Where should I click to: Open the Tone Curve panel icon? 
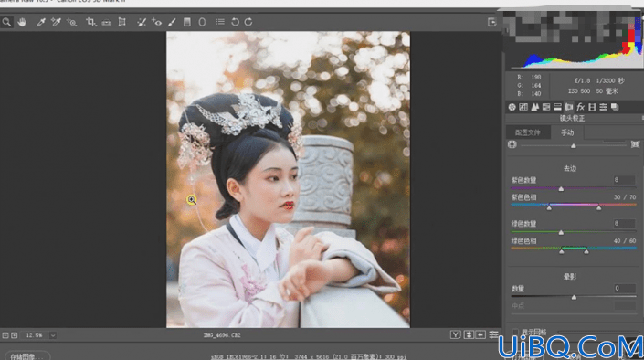point(523,107)
